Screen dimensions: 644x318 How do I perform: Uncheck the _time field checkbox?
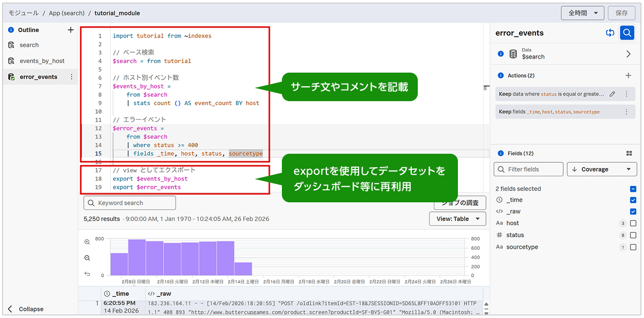click(x=632, y=200)
